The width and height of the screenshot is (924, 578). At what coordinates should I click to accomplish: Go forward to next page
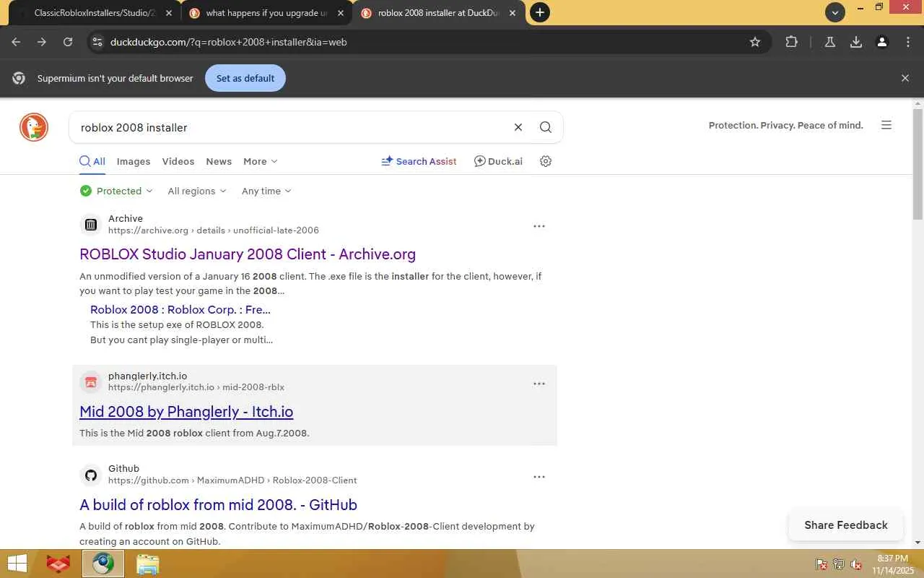tap(42, 42)
